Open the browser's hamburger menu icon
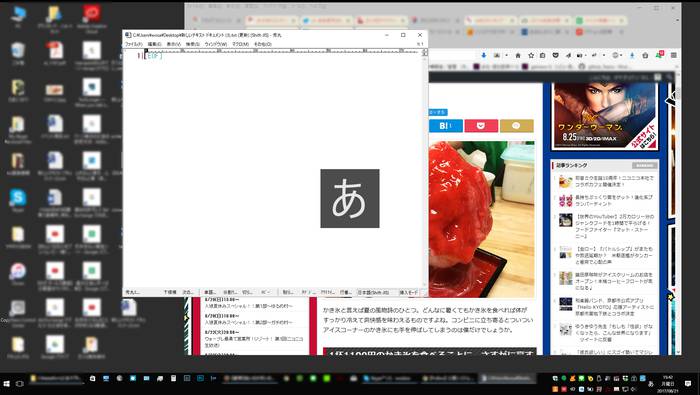Viewport: 700px width, 395px height. [674, 55]
